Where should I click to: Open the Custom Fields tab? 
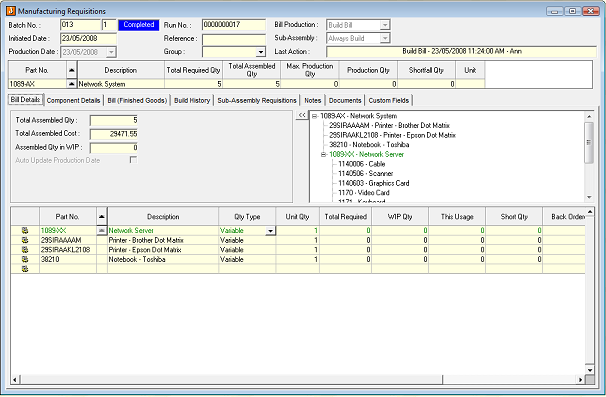389,101
